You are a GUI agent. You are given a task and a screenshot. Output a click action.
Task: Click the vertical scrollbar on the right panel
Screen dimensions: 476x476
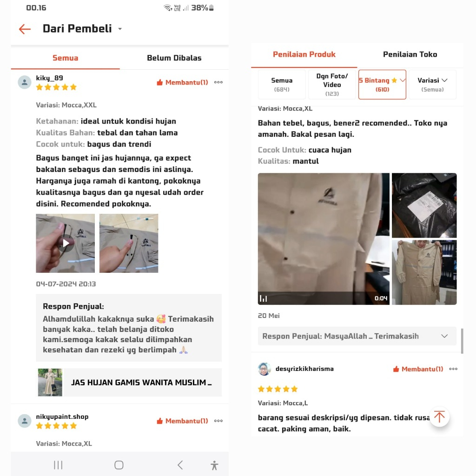[462, 341]
